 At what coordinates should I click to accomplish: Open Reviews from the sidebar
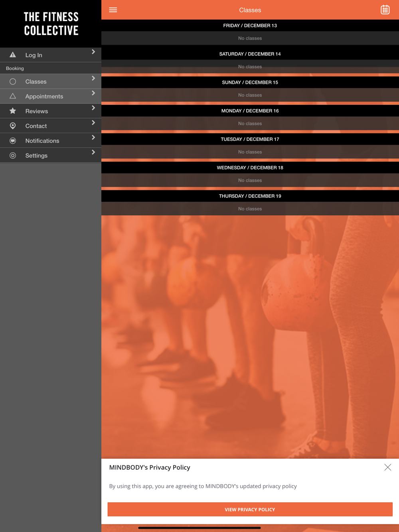(x=51, y=111)
